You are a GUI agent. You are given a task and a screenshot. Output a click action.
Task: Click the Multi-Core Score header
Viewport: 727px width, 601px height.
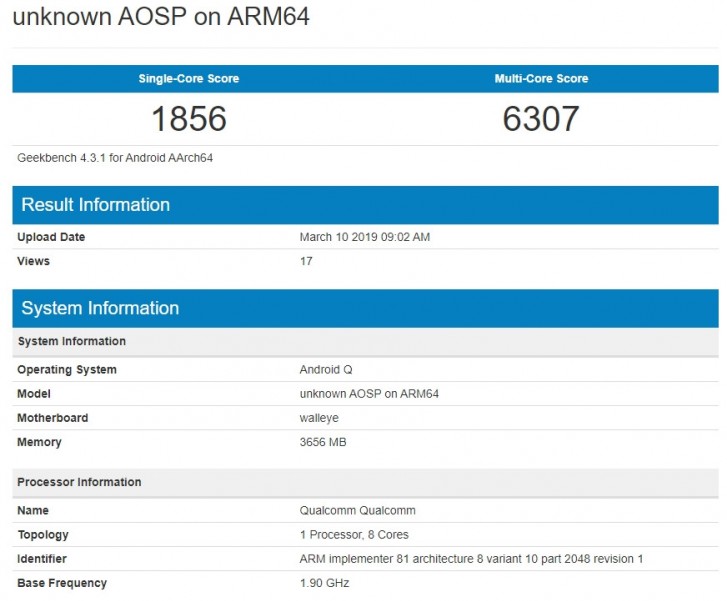(541, 79)
